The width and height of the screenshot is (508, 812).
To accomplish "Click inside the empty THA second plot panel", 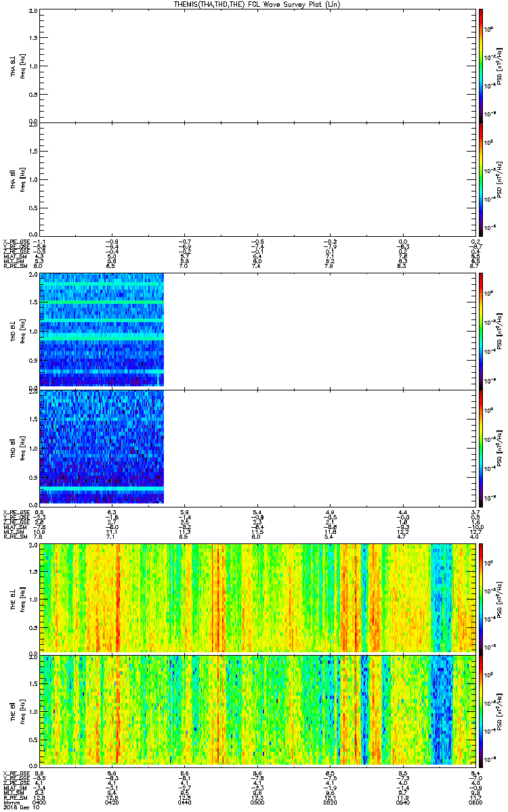I will point(257,179).
